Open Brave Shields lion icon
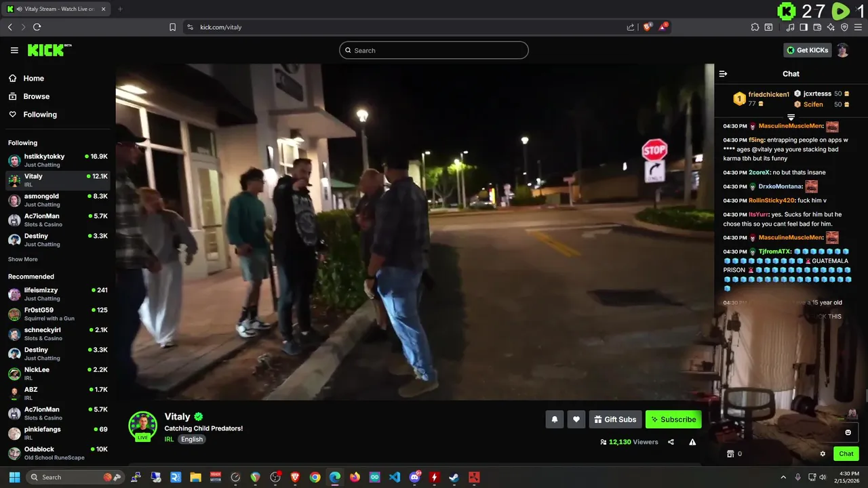This screenshot has height=488, width=868. pos(647,26)
